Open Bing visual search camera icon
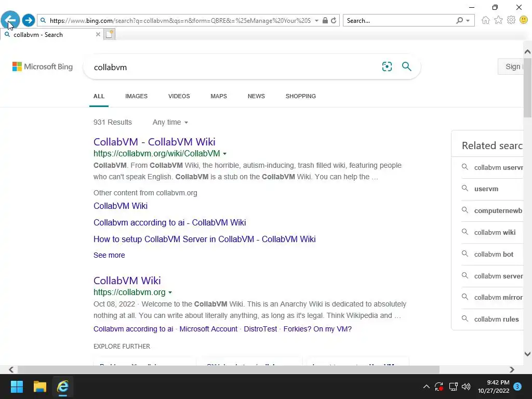 [x=387, y=66]
